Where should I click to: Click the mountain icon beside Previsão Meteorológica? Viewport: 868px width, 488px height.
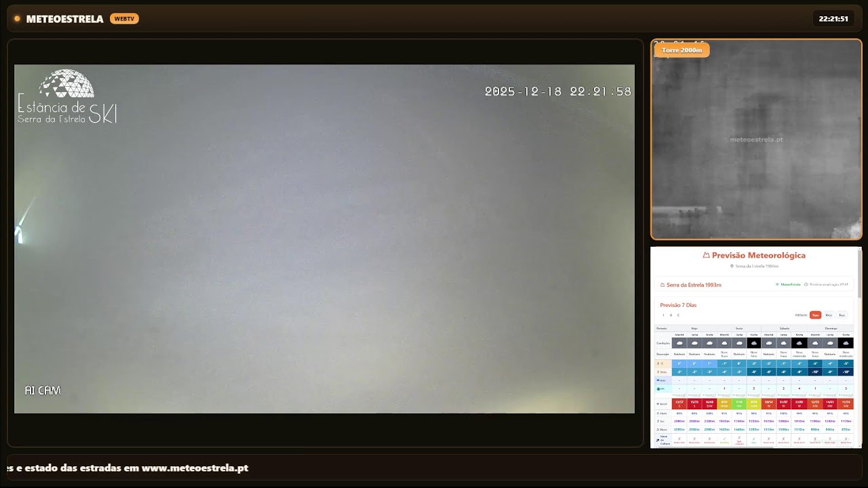706,255
